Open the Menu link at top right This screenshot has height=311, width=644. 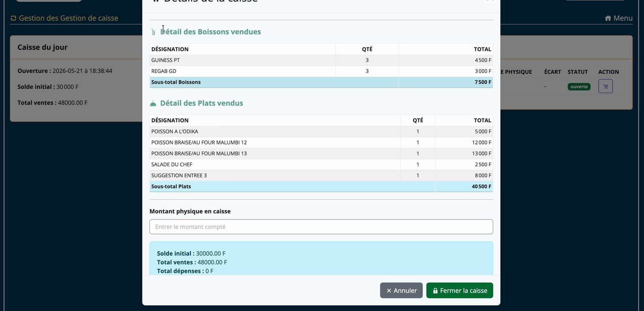click(x=619, y=18)
